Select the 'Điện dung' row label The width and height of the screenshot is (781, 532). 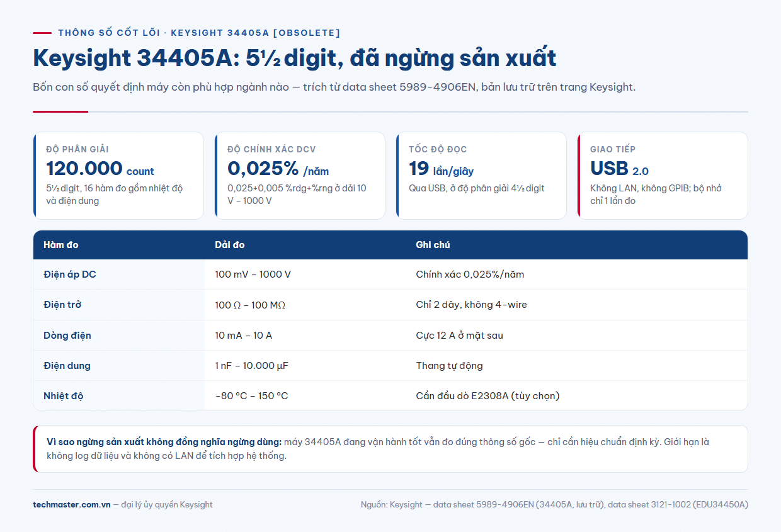click(x=67, y=366)
